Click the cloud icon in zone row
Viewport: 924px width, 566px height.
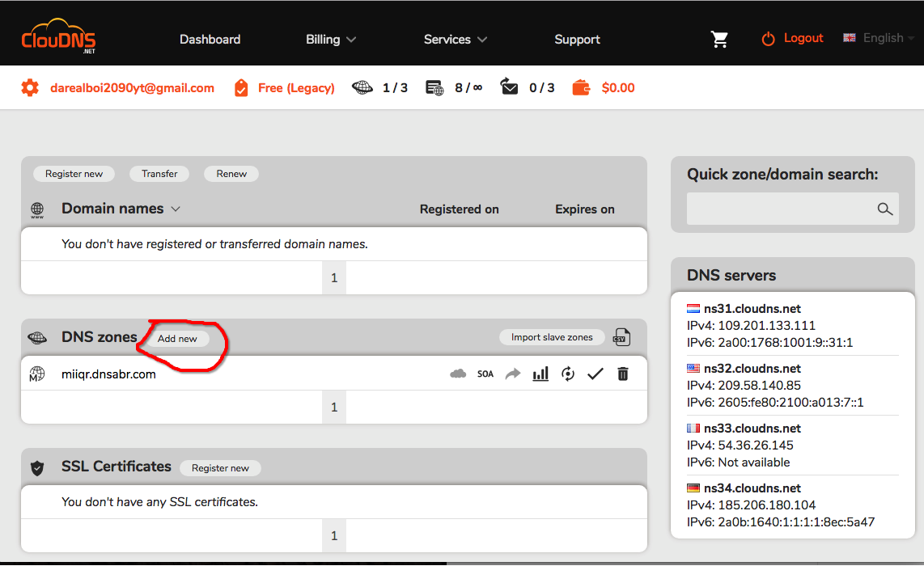[x=458, y=374]
